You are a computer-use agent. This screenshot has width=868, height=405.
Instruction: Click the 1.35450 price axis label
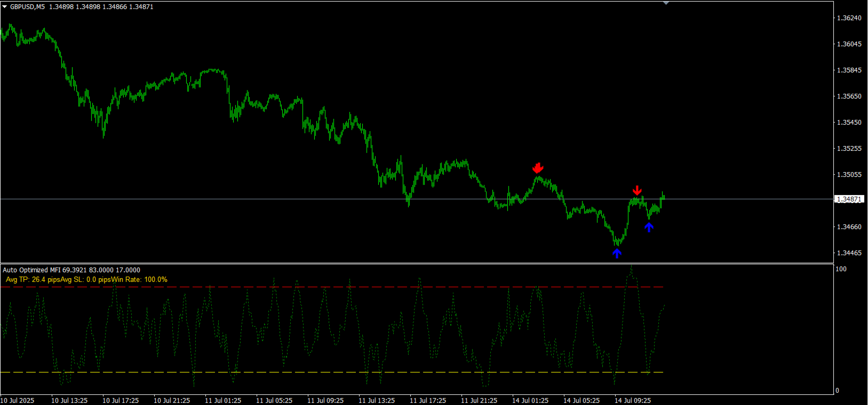pyautogui.click(x=849, y=123)
